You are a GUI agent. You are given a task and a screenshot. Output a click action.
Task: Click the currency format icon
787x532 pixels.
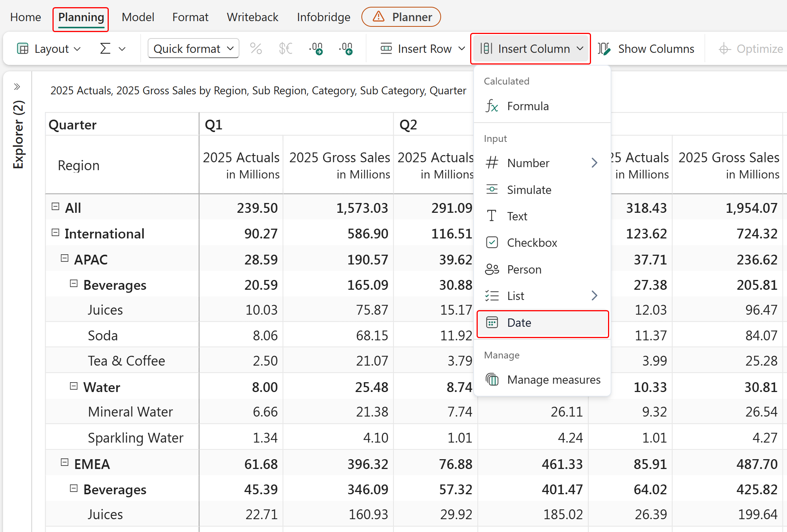click(x=285, y=49)
